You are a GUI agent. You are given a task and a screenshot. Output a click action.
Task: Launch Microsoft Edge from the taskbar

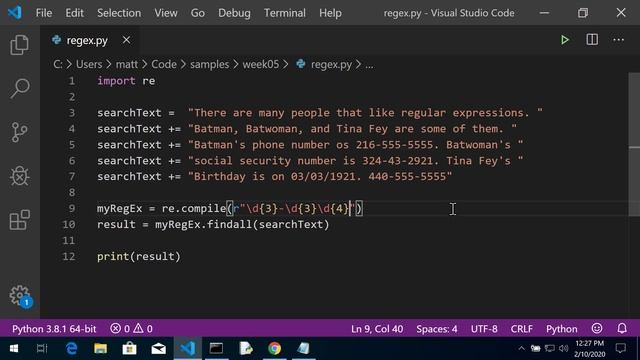pyautogui.click(x=71, y=348)
